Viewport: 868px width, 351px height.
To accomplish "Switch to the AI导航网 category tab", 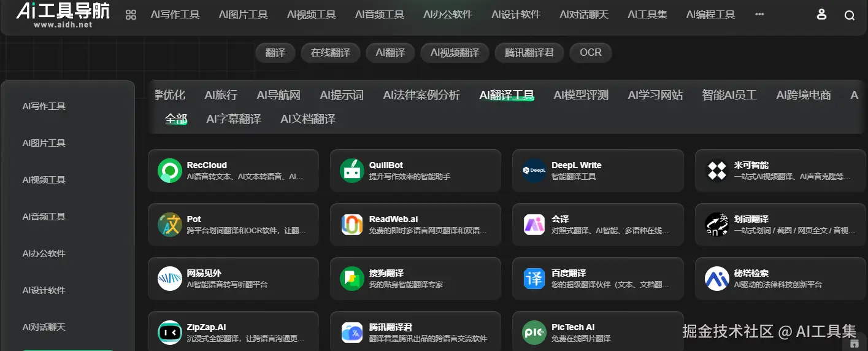I will (278, 95).
